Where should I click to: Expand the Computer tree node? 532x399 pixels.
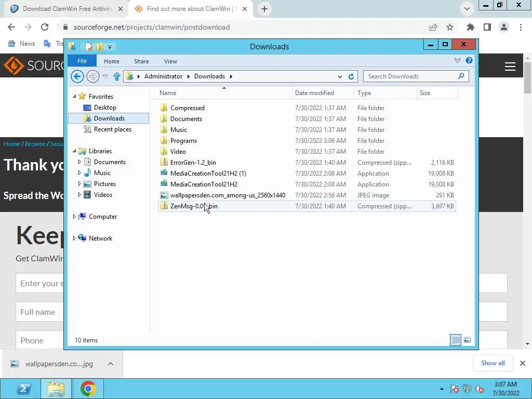tap(74, 217)
